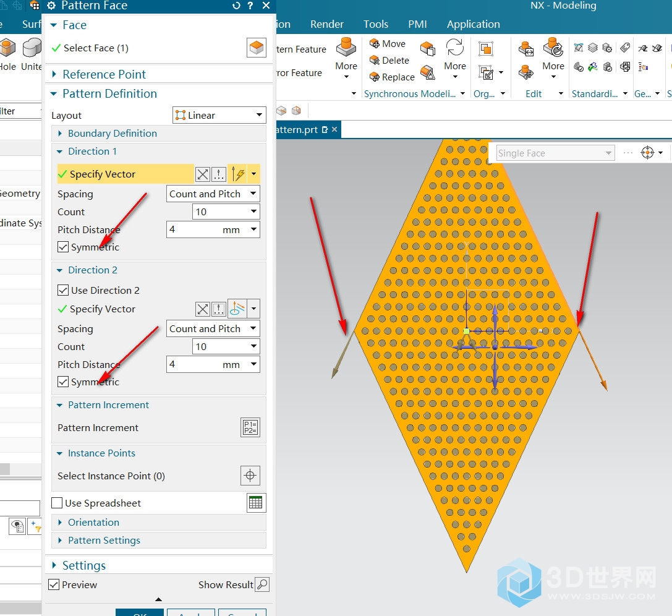The height and width of the screenshot is (616, 672).
Task: Click inferred vector icon in Direction 1
Action: coord(238,174)
